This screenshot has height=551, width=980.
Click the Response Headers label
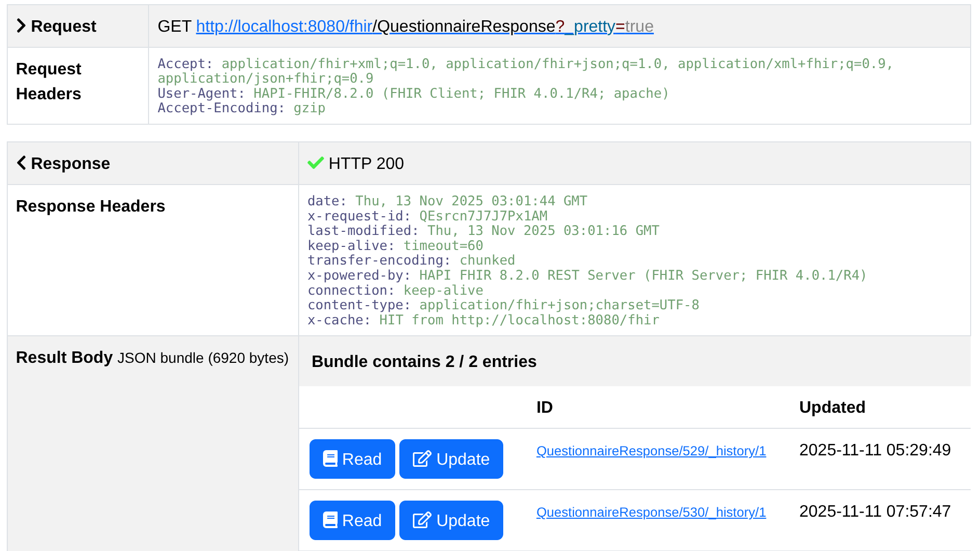(x=90, y=206)
